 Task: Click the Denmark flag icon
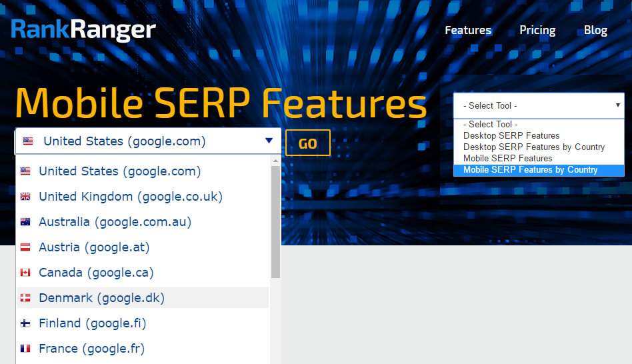click(25, 298)
